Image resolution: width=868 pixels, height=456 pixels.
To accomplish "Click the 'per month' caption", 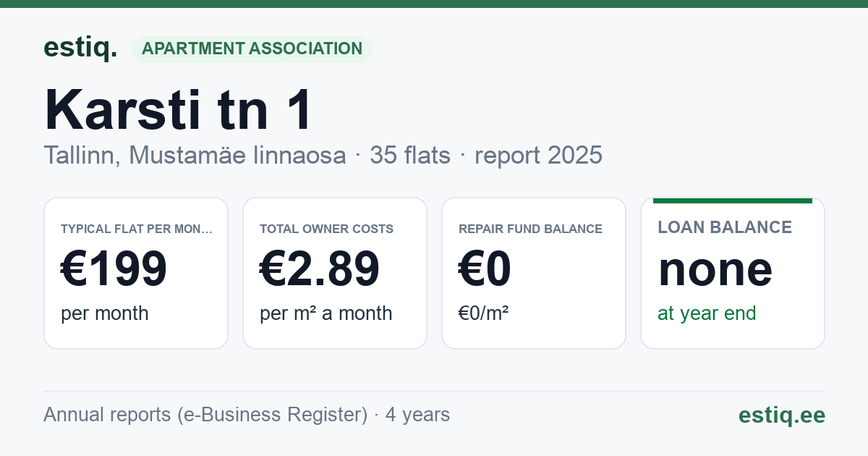I will 105,313.
